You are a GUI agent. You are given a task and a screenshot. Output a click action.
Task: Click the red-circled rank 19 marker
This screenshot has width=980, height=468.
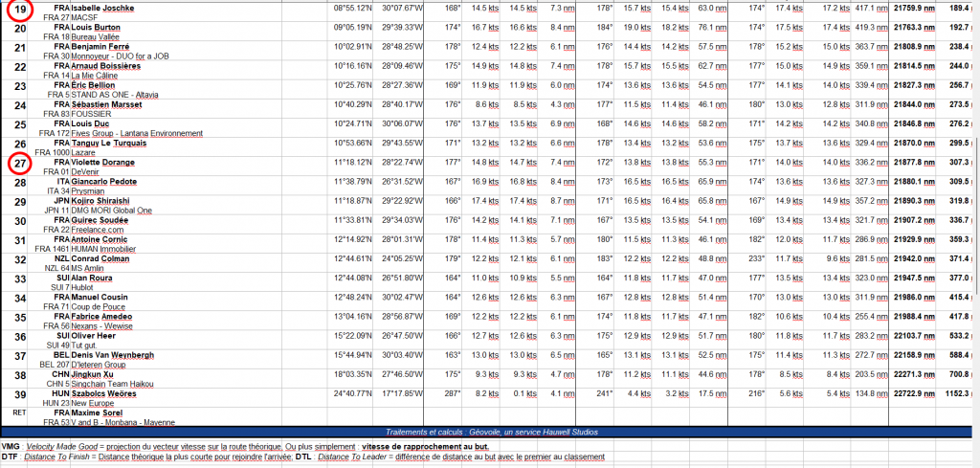point(19,11)
